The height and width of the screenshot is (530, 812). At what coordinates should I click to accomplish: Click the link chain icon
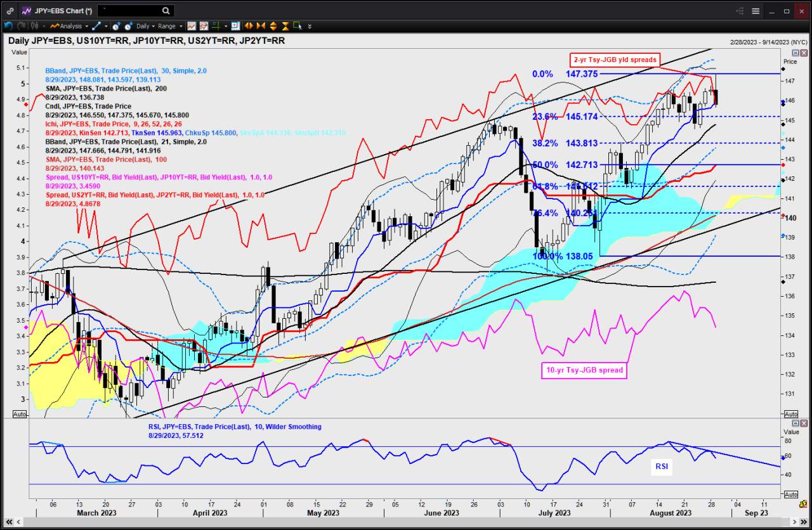coord(9,11)
